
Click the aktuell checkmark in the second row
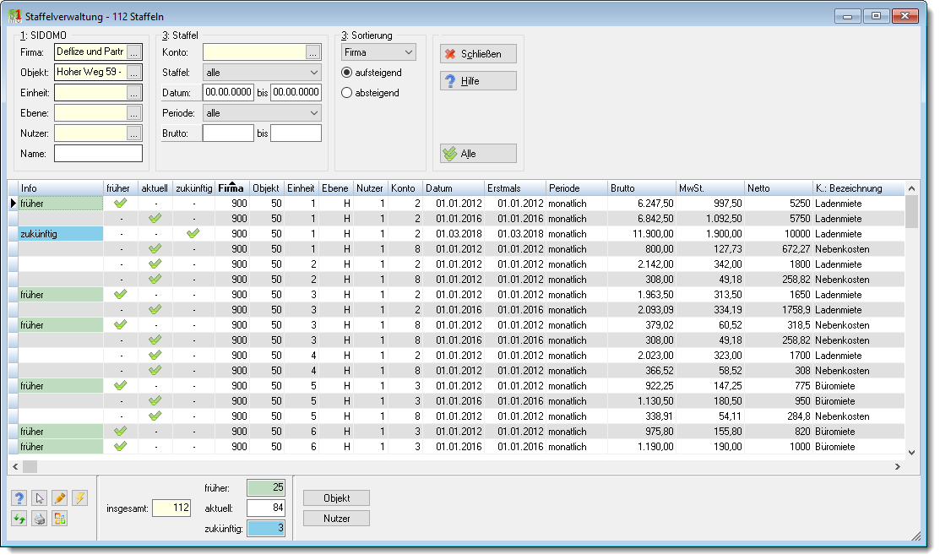155,218
